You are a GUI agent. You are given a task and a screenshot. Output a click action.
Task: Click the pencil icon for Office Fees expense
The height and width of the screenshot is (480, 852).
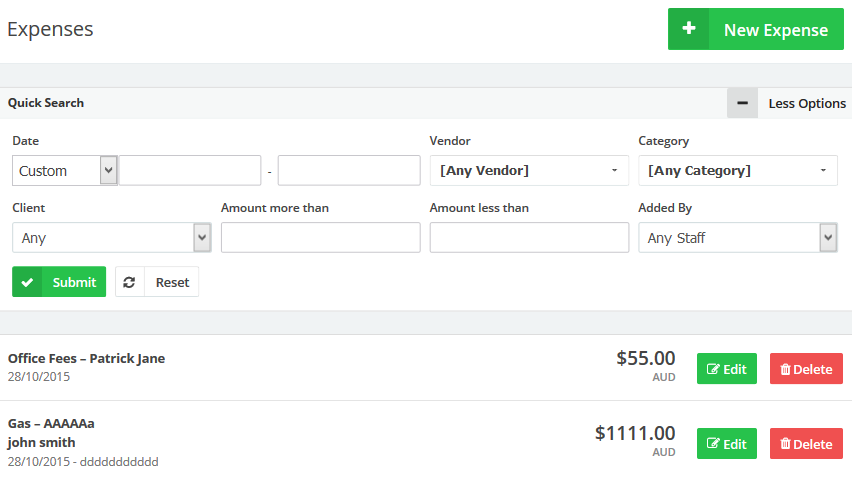click(713, 369)
